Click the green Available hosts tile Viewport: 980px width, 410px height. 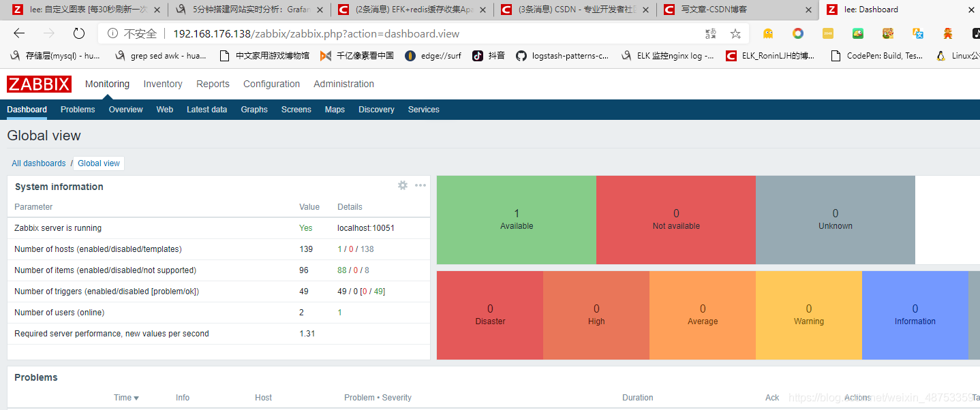[x=517, y=220]
